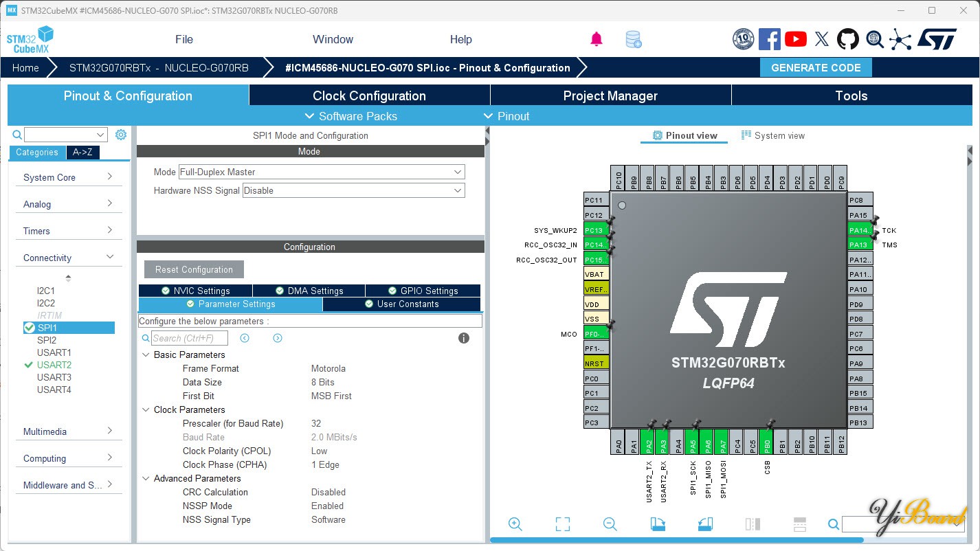Click the STM32CubeMX logo
The image size is (980, 551).
30,40
